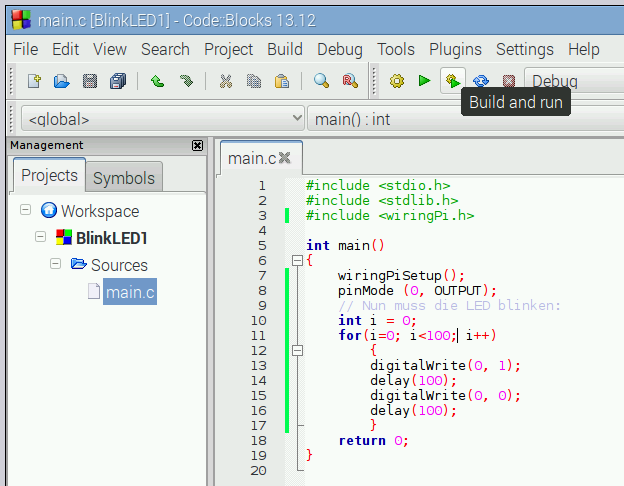624x486 pixels.
Task: Save all files with stacked floppy icon
Action: pyautogui.click(x=118, y=81)
